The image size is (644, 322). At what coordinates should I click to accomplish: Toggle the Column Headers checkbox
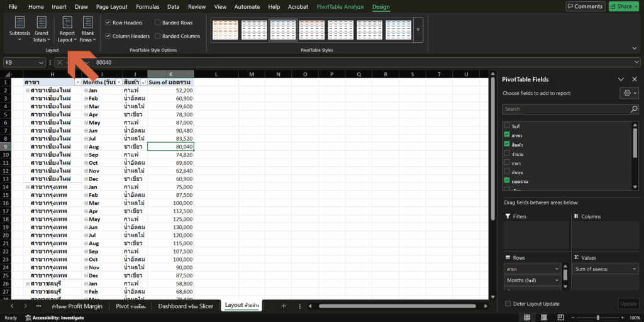click(x=108, y=36)
